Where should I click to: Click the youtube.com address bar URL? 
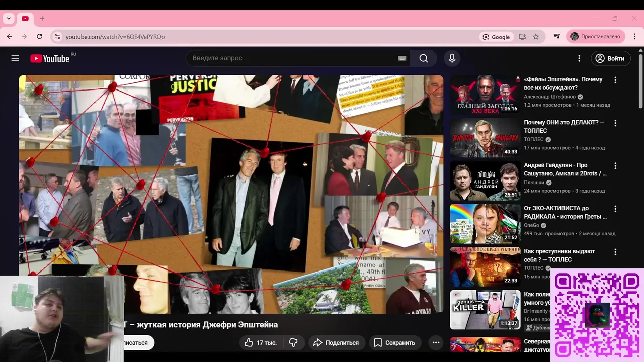(x=115, y=37)
